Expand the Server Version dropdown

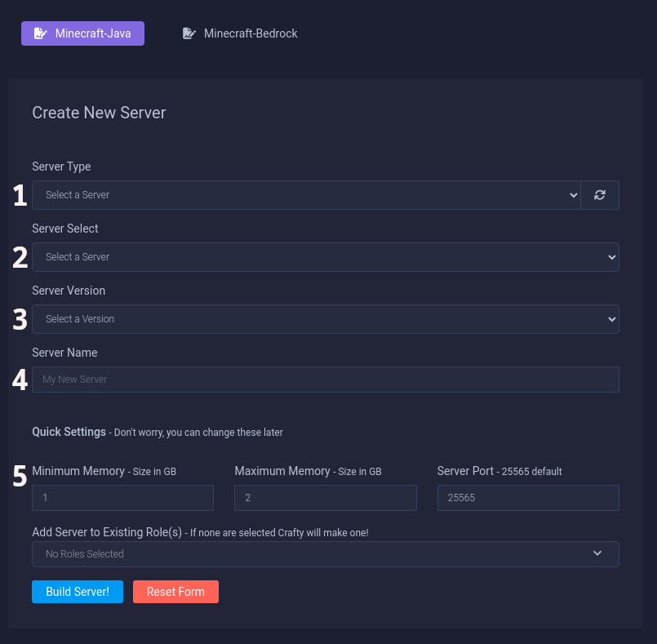(x=326, y=319)
